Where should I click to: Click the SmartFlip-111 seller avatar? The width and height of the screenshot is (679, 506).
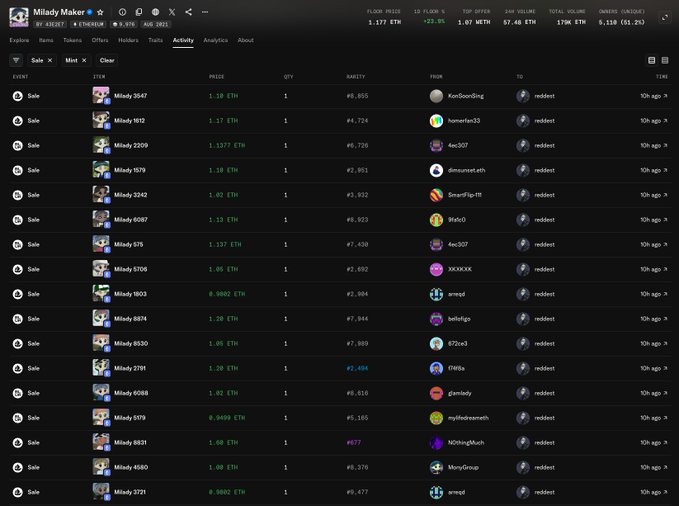click(436, 195)
